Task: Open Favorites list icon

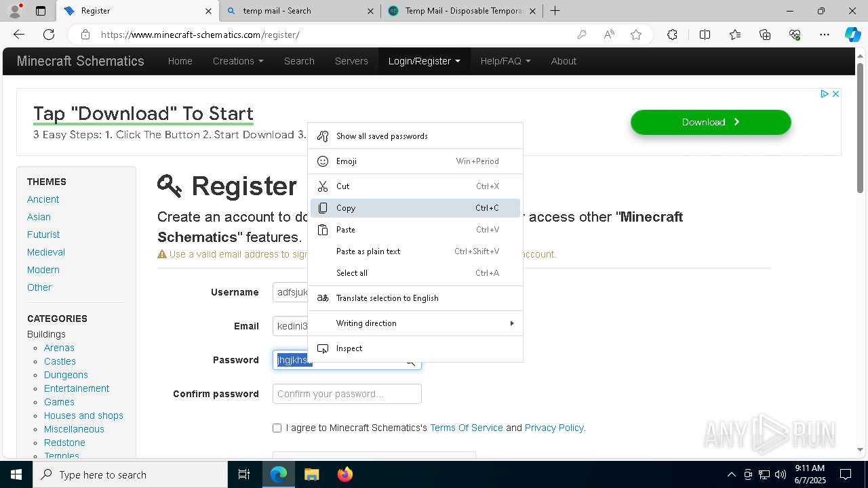Action: coord(735,35)
